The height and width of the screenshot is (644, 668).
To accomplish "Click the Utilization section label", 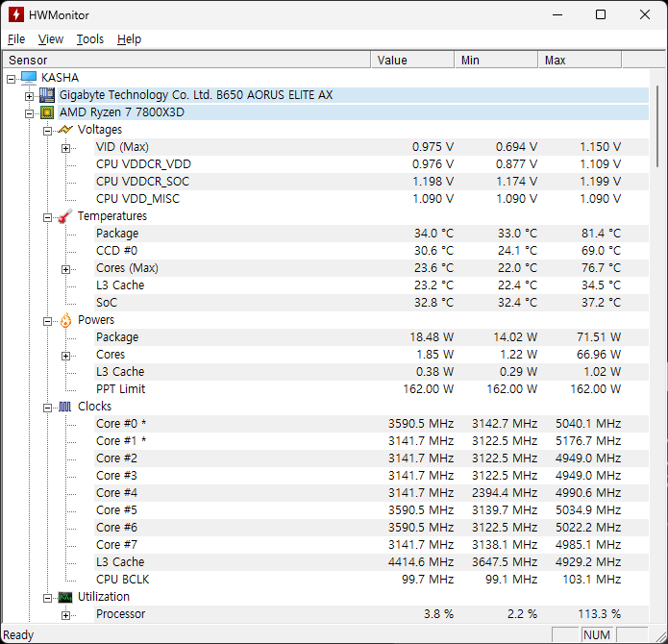I will pyautogui.click(x=104, y=597).
